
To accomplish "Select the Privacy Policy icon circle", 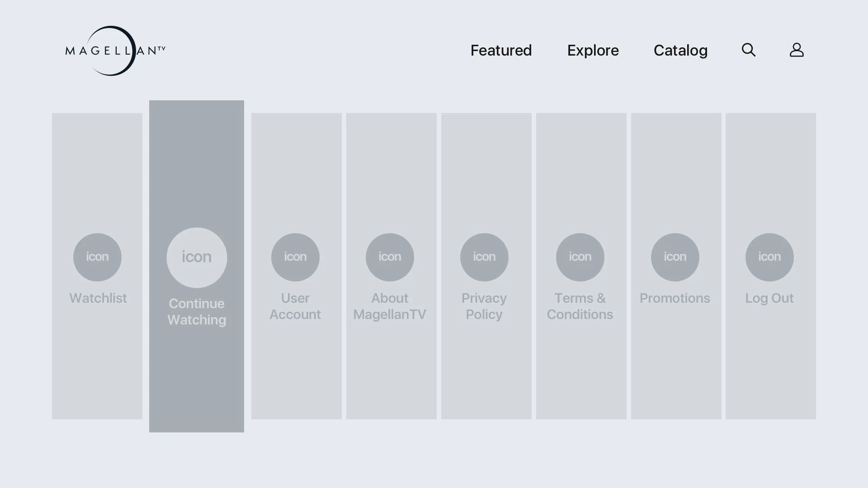I will [x=484, y=257].
